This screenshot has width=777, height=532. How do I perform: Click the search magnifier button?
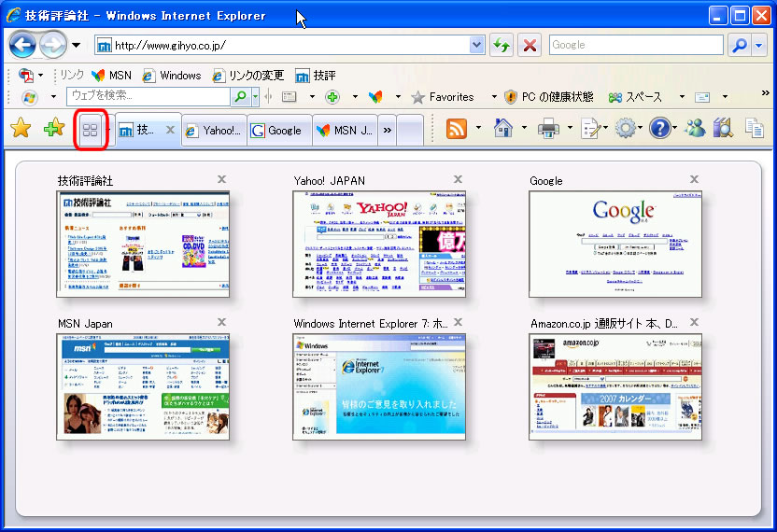pyautogui.click(x=740, y=45)
